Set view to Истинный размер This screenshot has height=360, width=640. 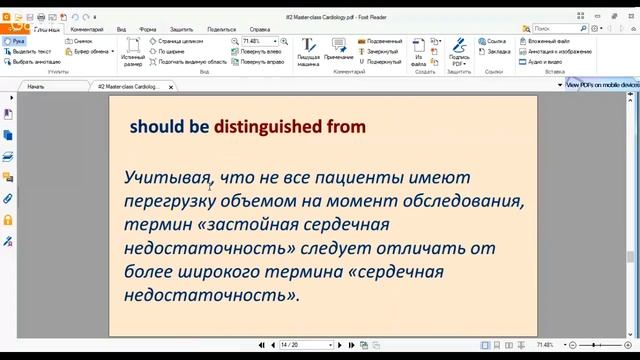[x=133, y=52]
